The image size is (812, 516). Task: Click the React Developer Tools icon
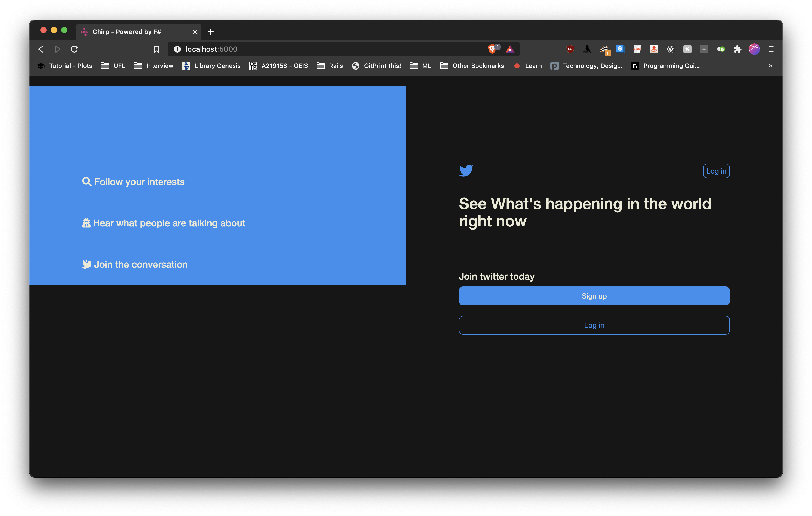point(670,49)
